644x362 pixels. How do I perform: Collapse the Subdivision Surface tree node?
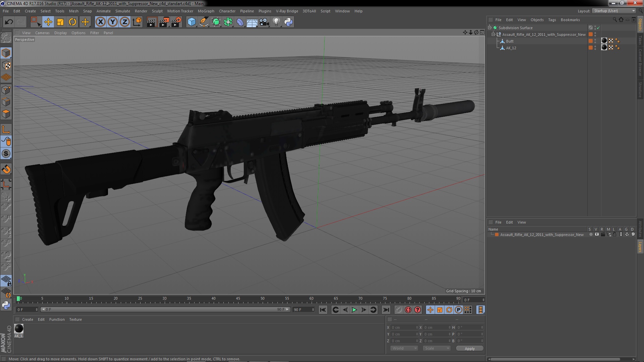coord(490,28)
